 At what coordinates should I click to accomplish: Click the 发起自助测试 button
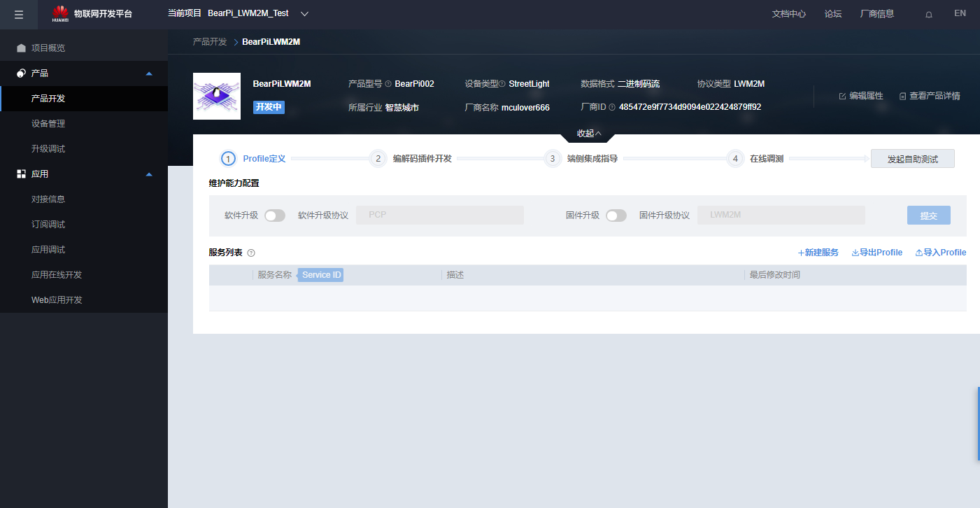tap(913, 159)
